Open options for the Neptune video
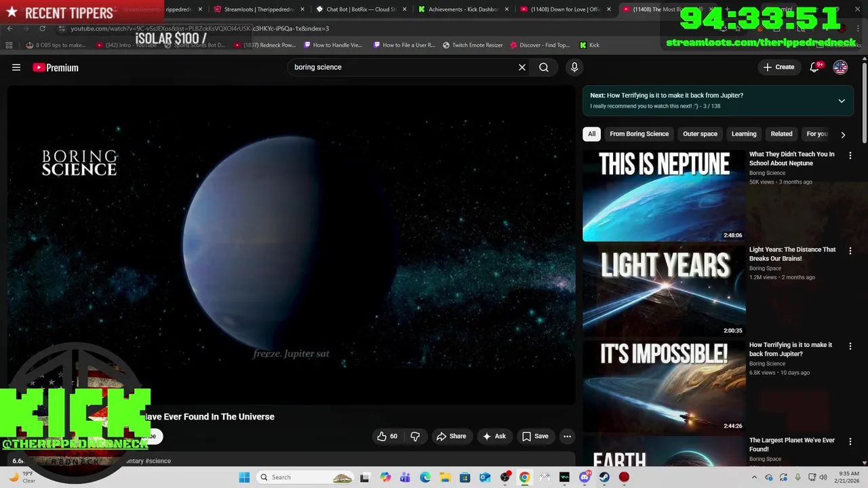 (850, 155)
